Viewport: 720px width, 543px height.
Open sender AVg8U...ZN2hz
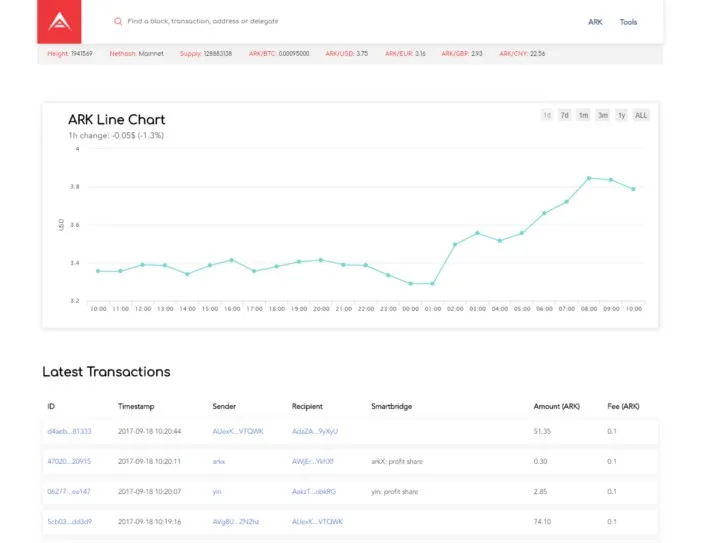[236, 521]
